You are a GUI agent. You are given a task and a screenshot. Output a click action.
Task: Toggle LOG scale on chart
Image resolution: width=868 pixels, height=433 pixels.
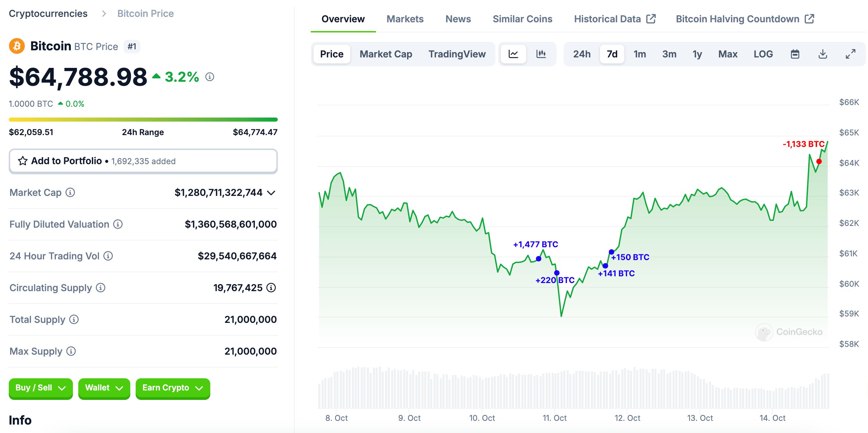click(763, 54)
